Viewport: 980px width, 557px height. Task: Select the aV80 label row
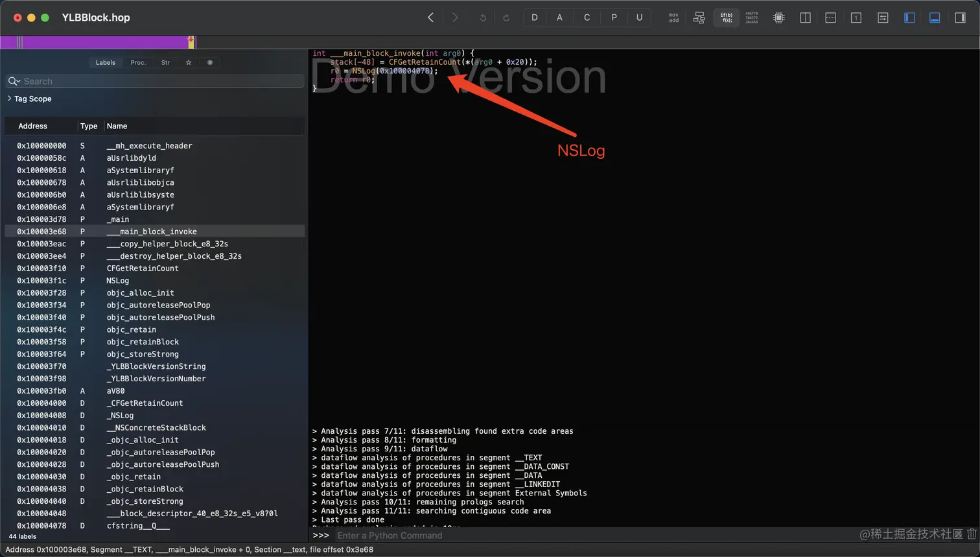pos(155,391)
